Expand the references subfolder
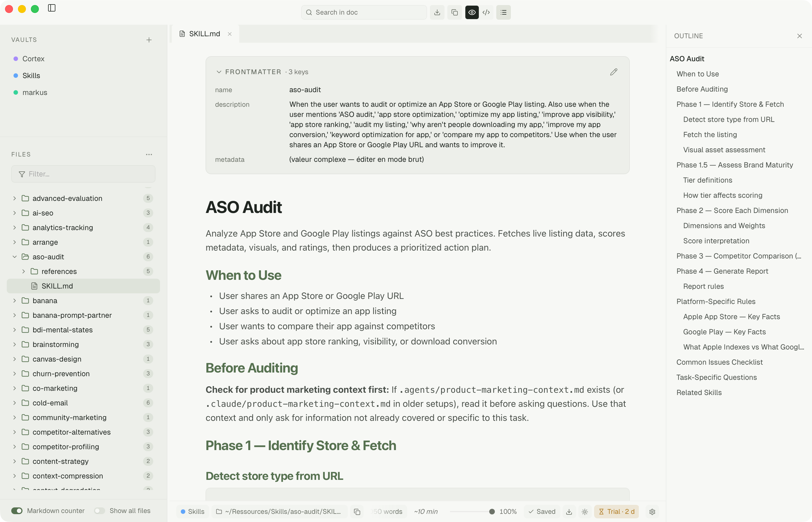The width and height of the screenshot is (812, 522). click(23, 271)
